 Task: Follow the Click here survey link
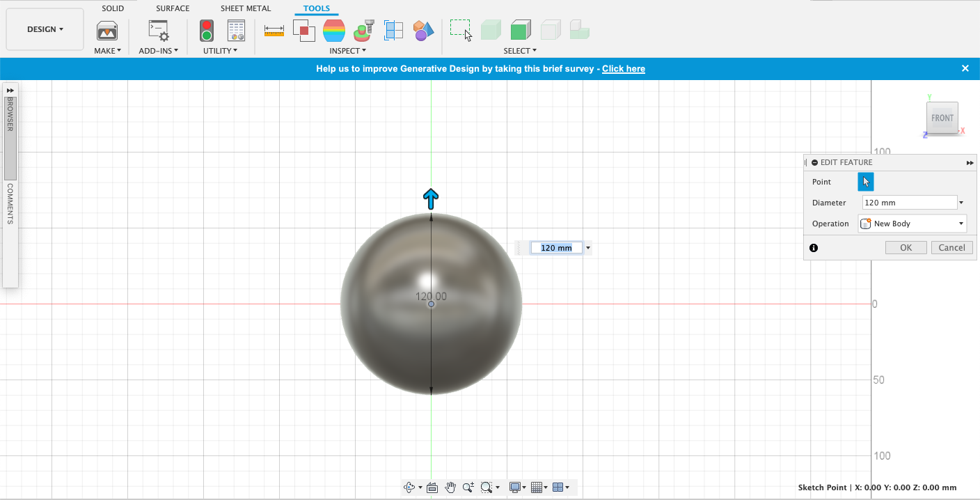coord(623,69)
